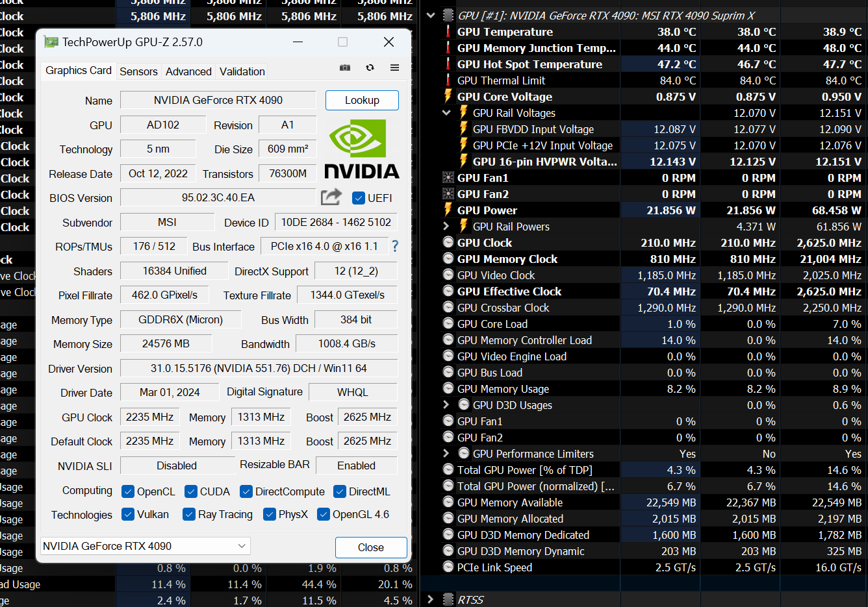Click the GPU [#1] section chip icon
The height and width of the screenshot is (607, 868).
click(x=448, y=16)
